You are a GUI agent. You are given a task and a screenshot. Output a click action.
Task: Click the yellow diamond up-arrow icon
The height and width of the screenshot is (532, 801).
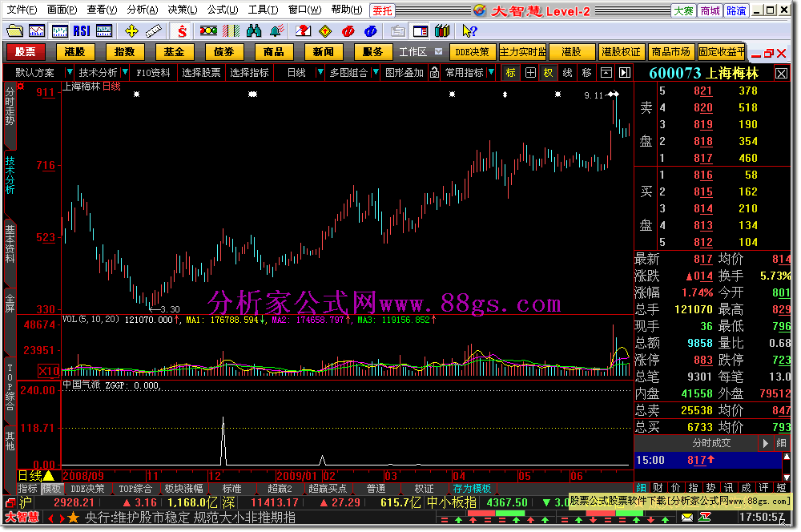[x=325, y=31]
